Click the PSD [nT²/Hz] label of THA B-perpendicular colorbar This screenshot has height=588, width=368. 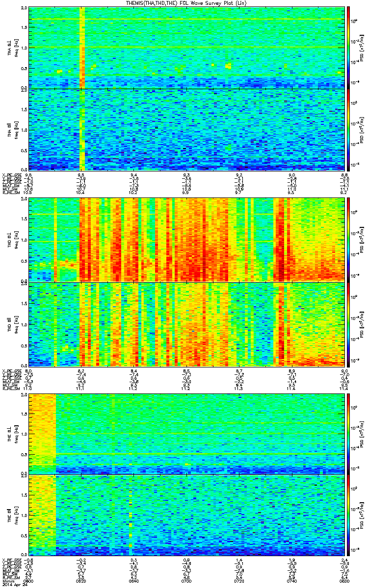tap(361, 48)
